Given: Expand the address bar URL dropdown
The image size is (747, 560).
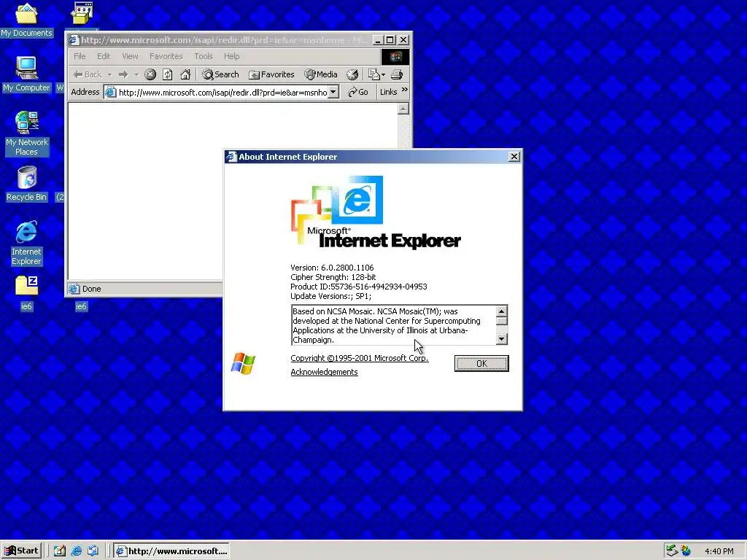Looking at the screenshot, I should 333,92.
